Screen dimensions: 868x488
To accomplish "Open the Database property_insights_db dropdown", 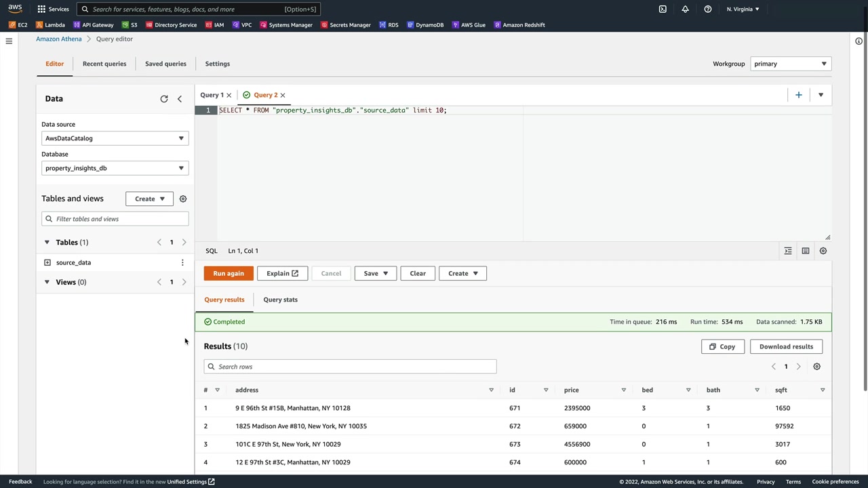I will pyautogui.click(x=115, y=168).
